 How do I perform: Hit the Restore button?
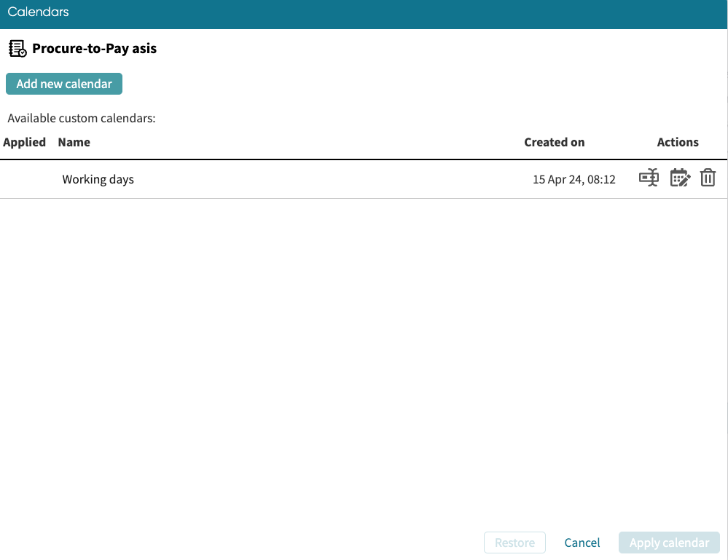pos(514,543)
